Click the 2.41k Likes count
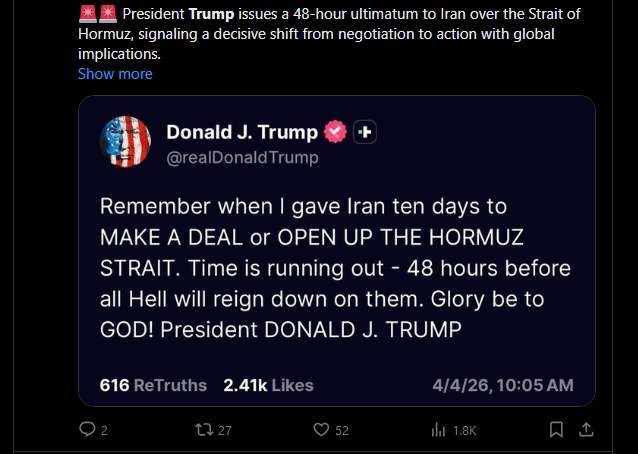This screenshot has width=638, height=454. (268, 385)
